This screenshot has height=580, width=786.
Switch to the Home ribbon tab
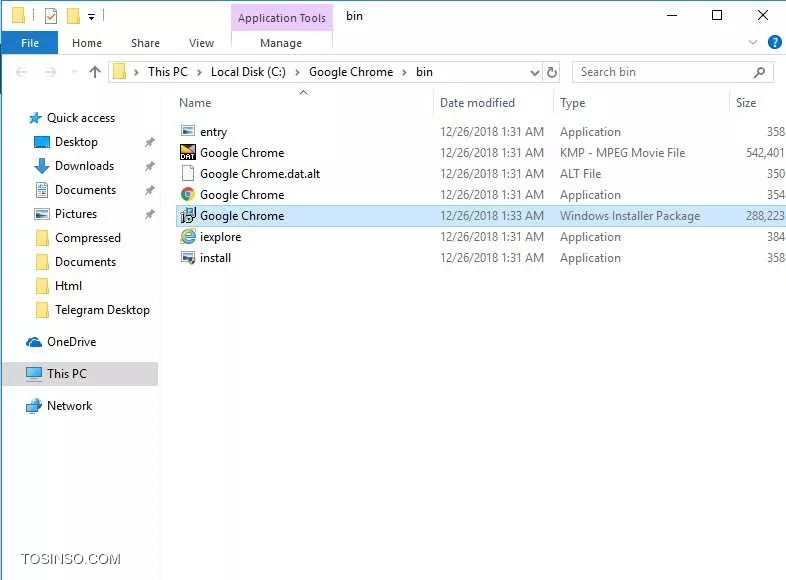[x=87, y=43]
